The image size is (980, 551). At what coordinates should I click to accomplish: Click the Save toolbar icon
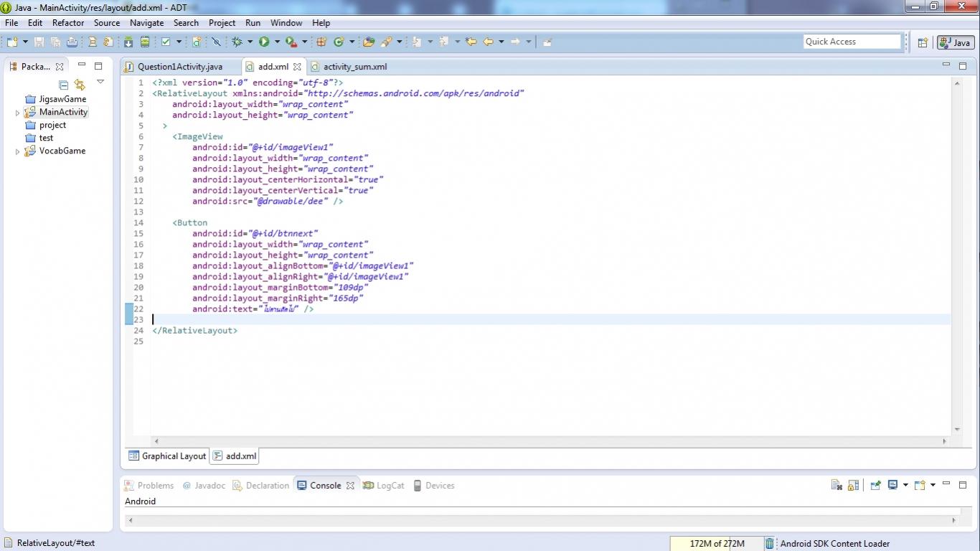39,42
